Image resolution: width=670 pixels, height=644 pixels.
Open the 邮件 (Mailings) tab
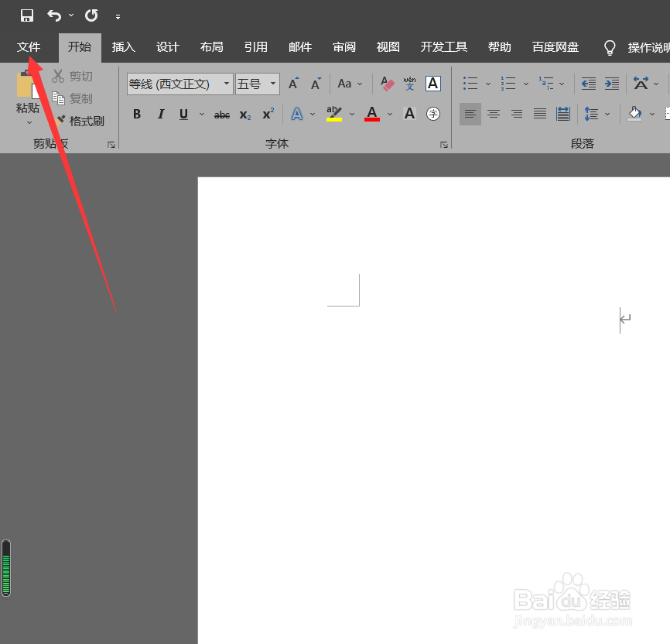pyautogui.click(x=300, y=47)
